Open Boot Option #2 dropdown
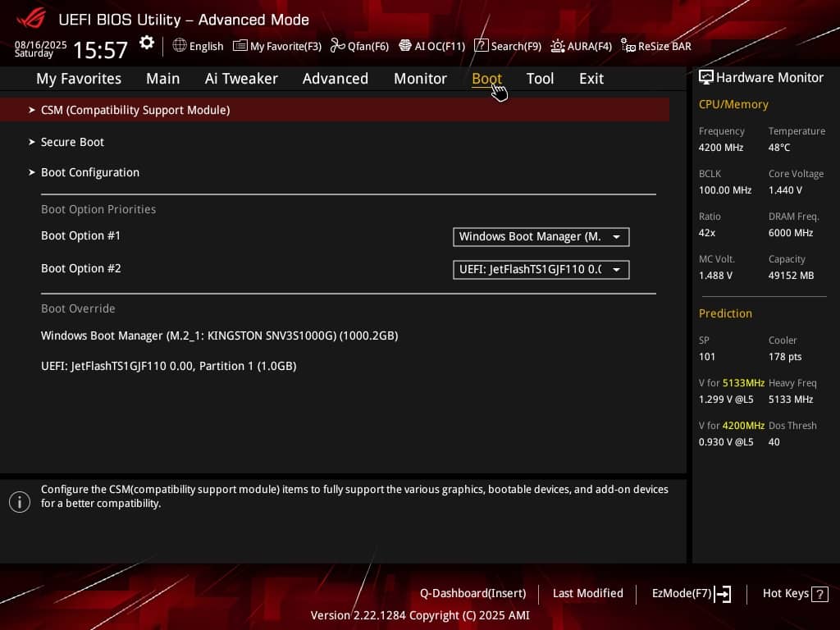 [x=541, y=269]
